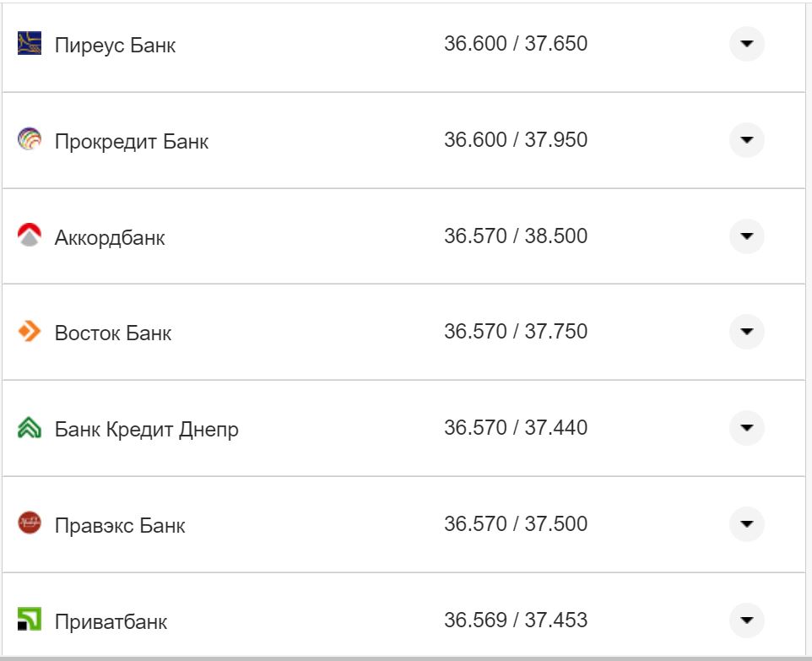The width and height of the screenshot is (812, 661).
Task: Click the Пиреус Банк name
Action: pyautogui.click(x=115, y=45)
